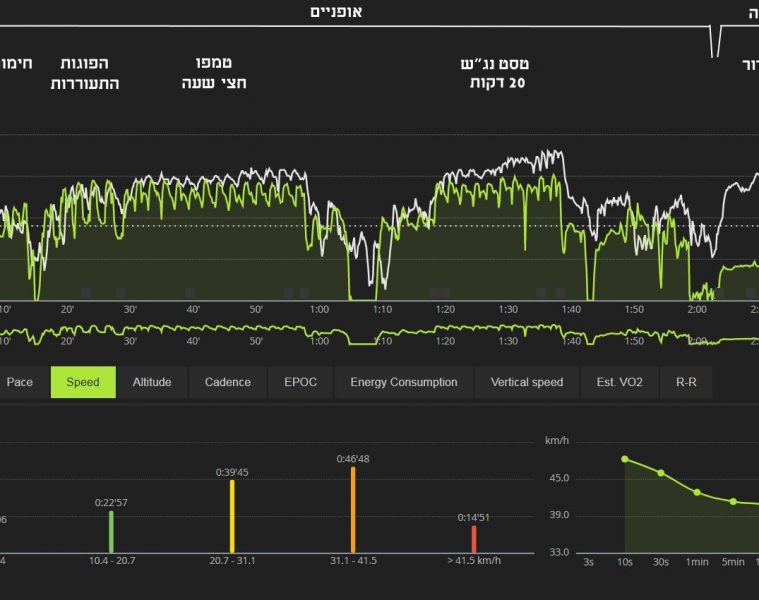Click the yellow 20.7 - 31.1 speed bar
Image resolution: width=759 pixels, height=600 pixels.
coord(232,516)
